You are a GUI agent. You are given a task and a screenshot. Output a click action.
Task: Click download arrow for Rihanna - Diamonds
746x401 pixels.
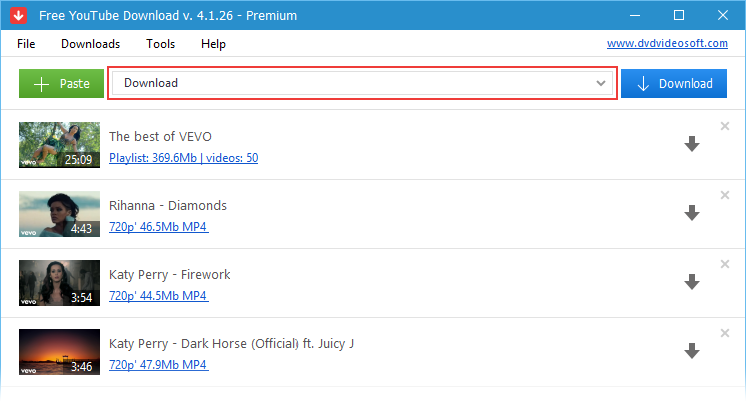(692, 213)
